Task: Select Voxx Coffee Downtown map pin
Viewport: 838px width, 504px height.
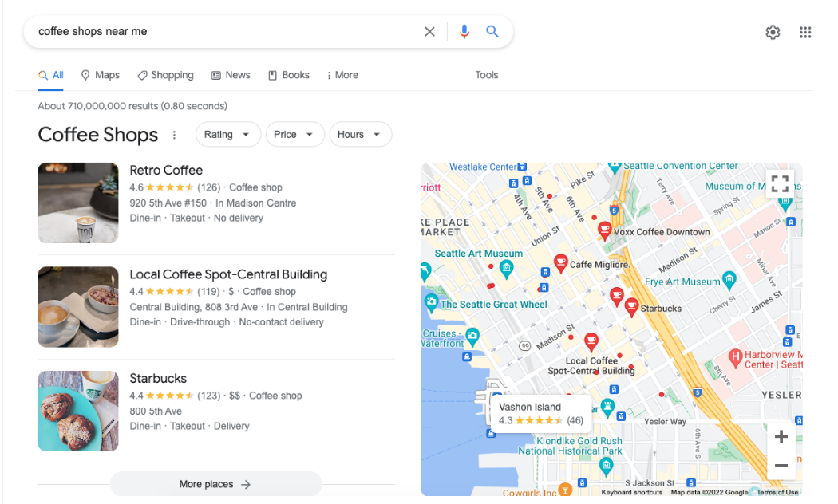Action: (604, 230)
